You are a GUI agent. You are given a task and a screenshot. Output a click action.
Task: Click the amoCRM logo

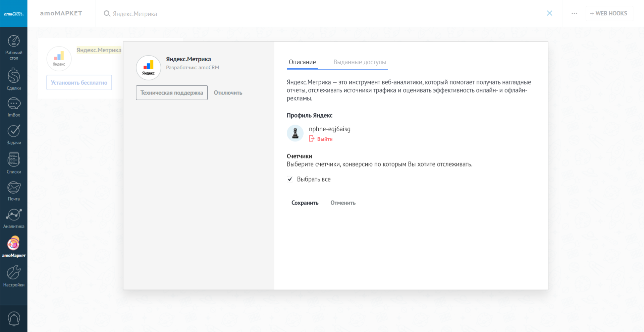point(14,14)
